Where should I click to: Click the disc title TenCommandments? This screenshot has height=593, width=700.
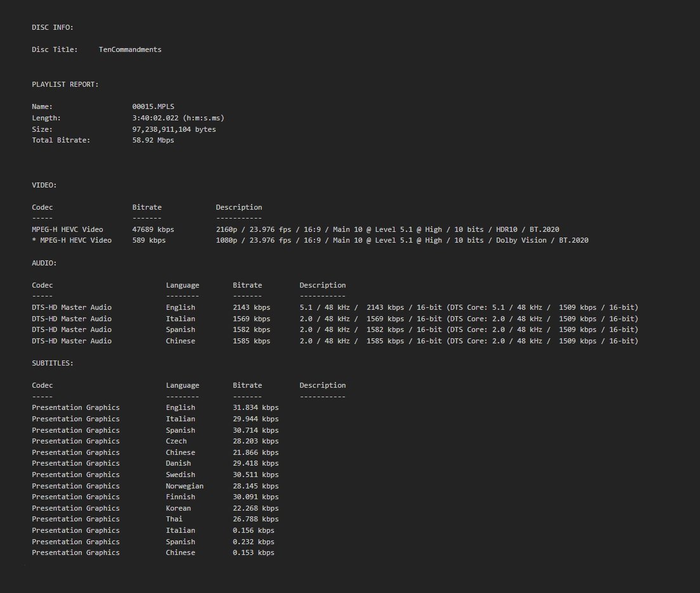130,49
